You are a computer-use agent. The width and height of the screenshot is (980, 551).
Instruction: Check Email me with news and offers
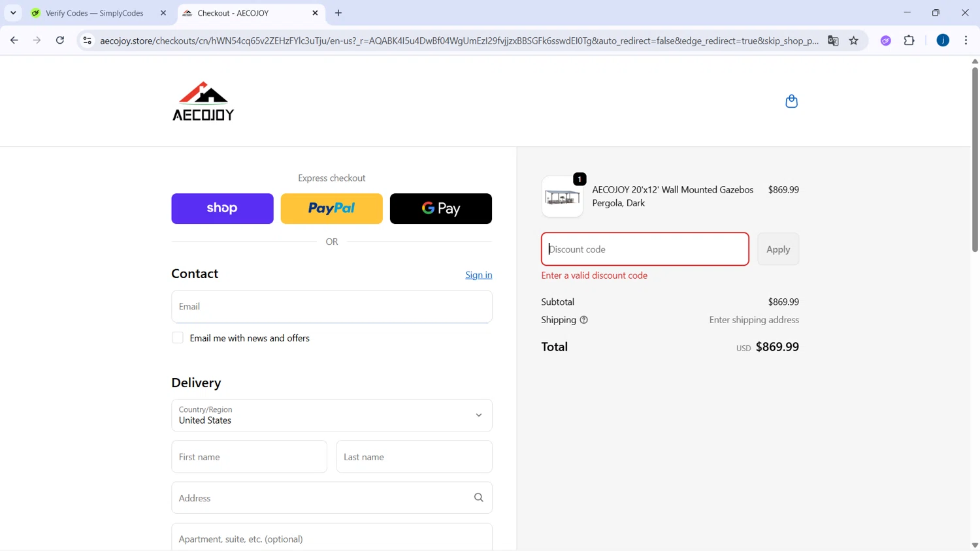click(x=178, y=338)
